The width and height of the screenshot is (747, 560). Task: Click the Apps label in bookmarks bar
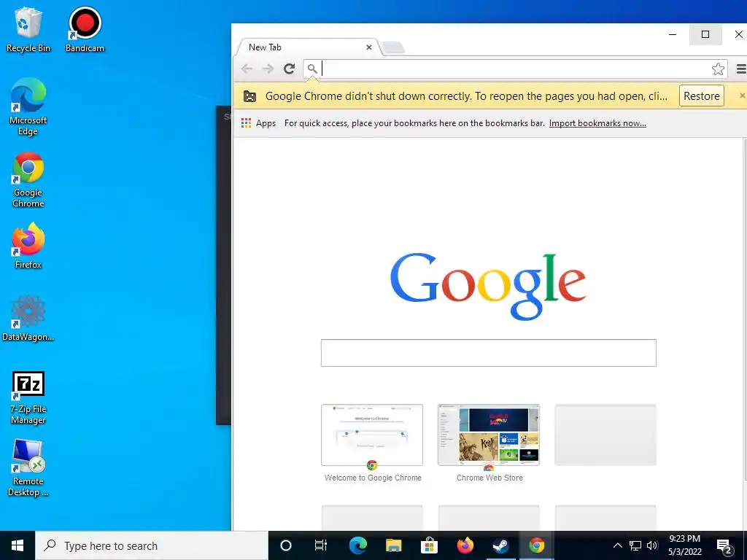266,123
